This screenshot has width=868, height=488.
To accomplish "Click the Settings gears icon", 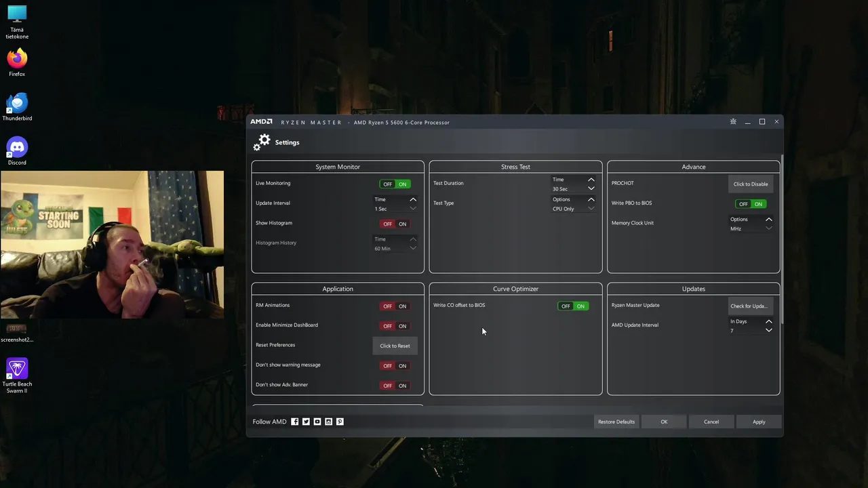I will 262,142.
